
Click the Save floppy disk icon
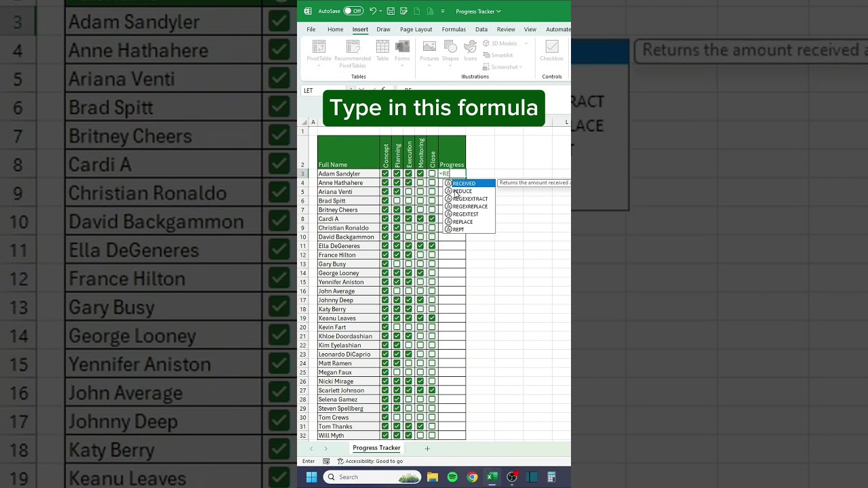(391, 11)
